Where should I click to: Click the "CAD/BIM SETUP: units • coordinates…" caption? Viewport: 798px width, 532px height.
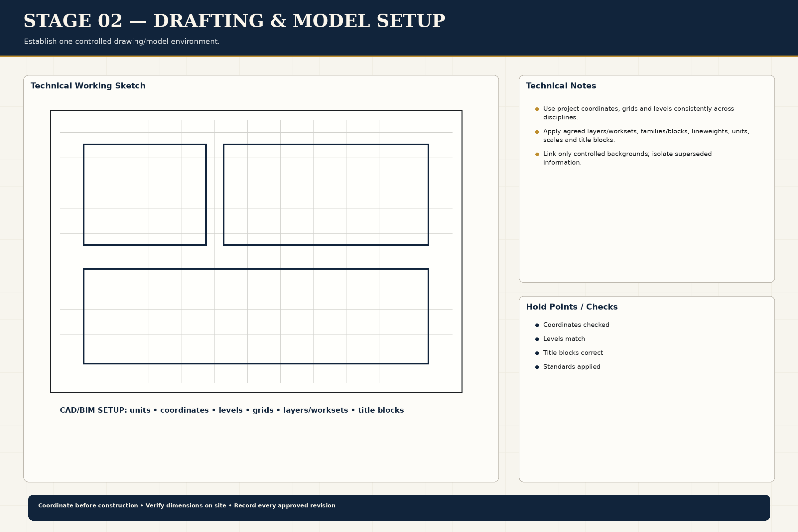coord(232,410)
